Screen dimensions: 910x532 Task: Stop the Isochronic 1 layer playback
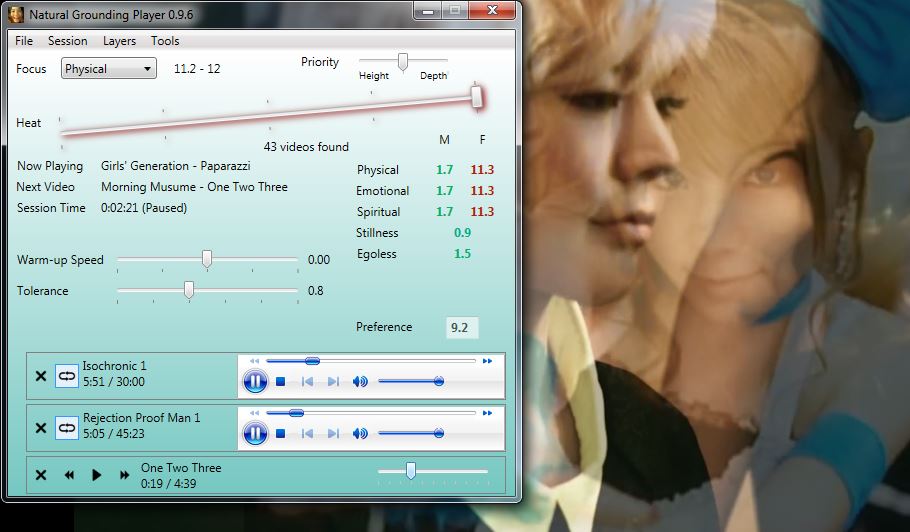point(281,381)
